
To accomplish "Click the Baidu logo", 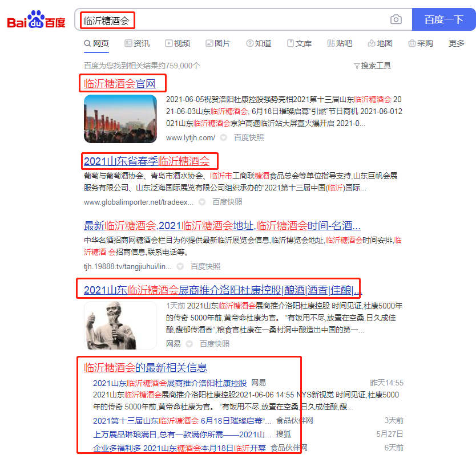I will 36,21.
